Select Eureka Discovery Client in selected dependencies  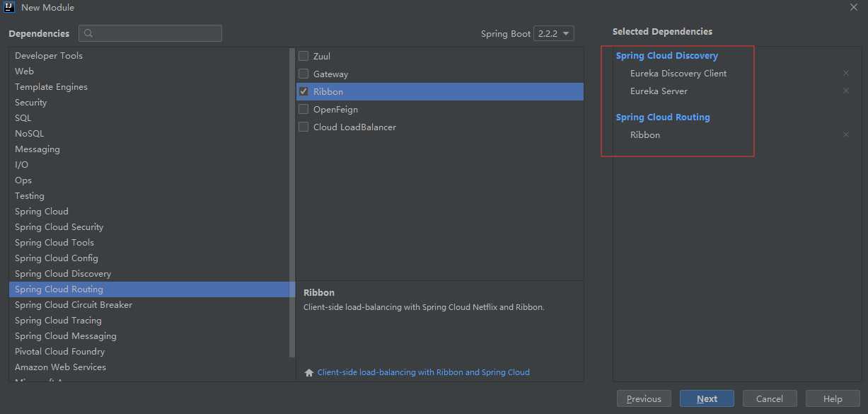(678, 73)
